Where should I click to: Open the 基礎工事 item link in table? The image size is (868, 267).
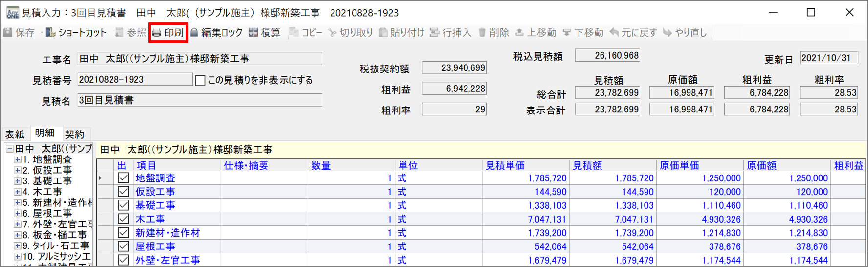pyautogui.click(x=155, y=206)
